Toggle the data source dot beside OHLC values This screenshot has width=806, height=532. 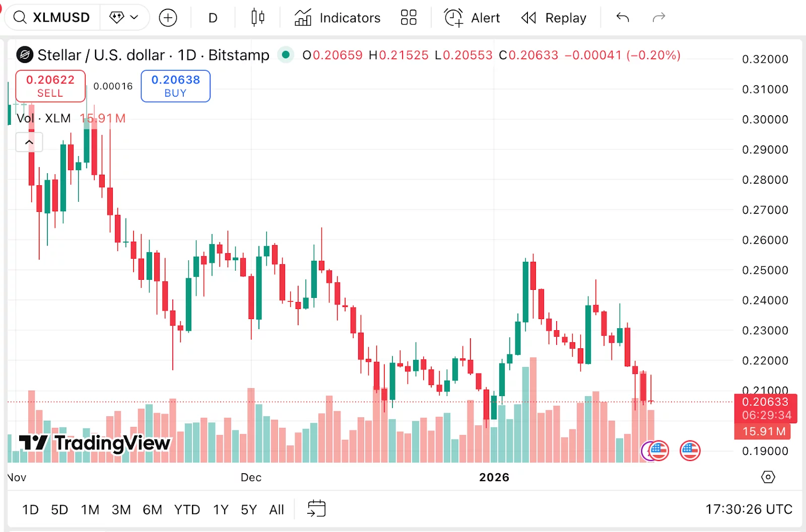(286, 54)
